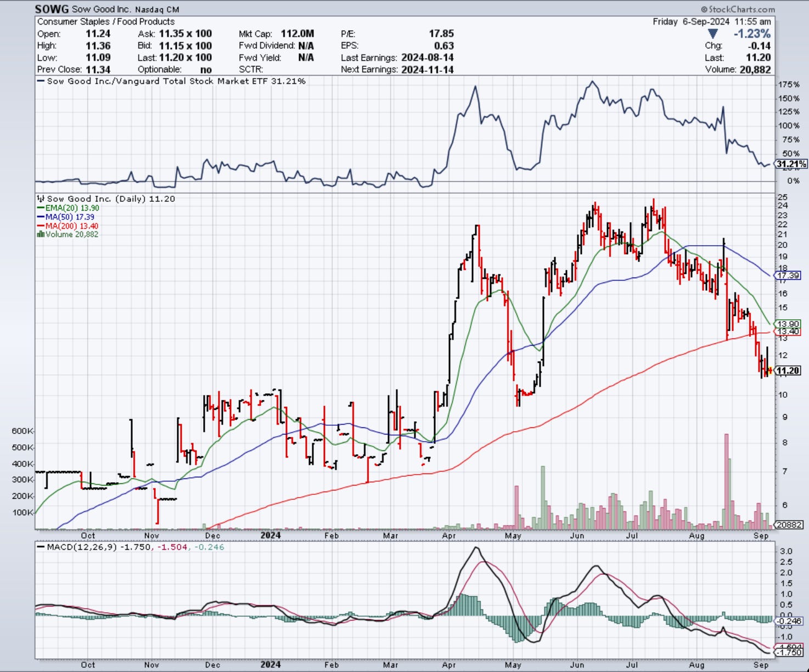This screenshot has width=809, height=672.
Task: Click the blue MA(50) legend line marker
Action: coord(41,217)
